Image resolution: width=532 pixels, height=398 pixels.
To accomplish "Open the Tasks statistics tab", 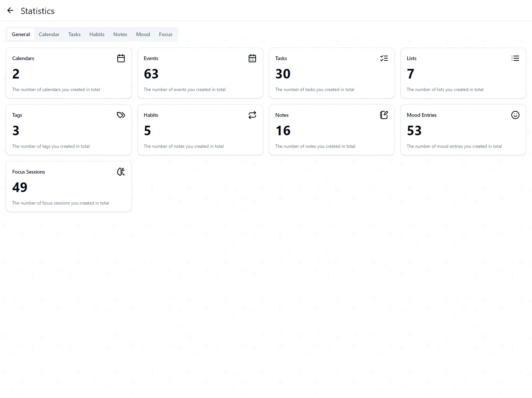I will click(74, 34).
